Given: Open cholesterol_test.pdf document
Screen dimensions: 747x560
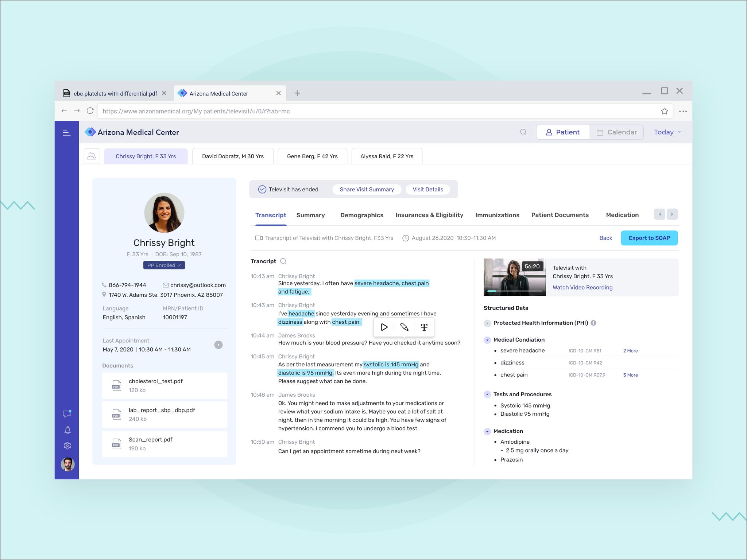Looking at the screenshot, I should click(165, 385).
